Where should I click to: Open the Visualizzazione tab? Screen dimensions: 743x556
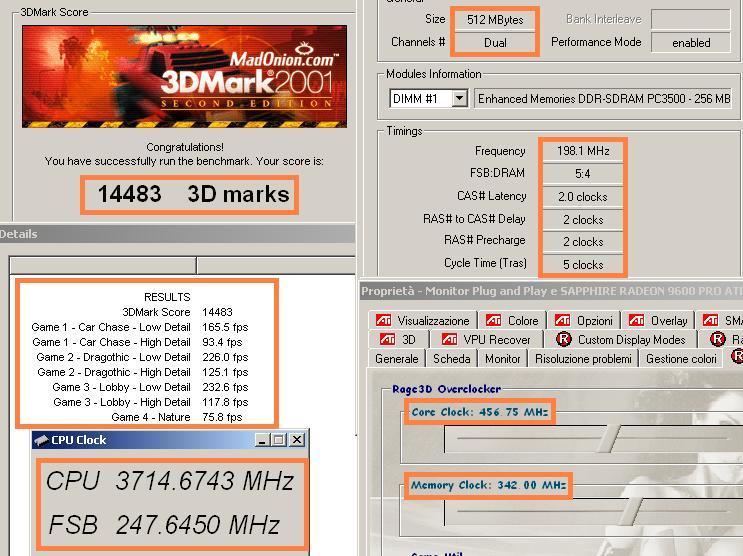coord(423,321)
